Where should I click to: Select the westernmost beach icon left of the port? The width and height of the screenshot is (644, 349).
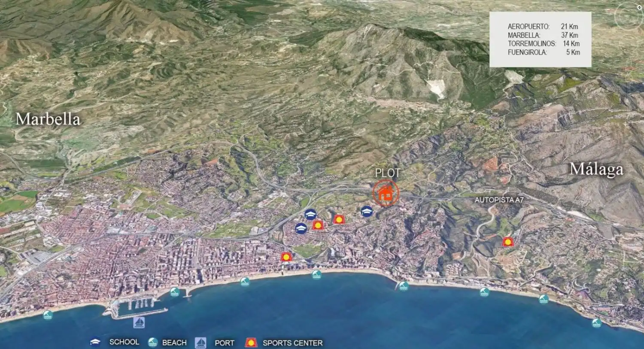click(x=48, y=315)
